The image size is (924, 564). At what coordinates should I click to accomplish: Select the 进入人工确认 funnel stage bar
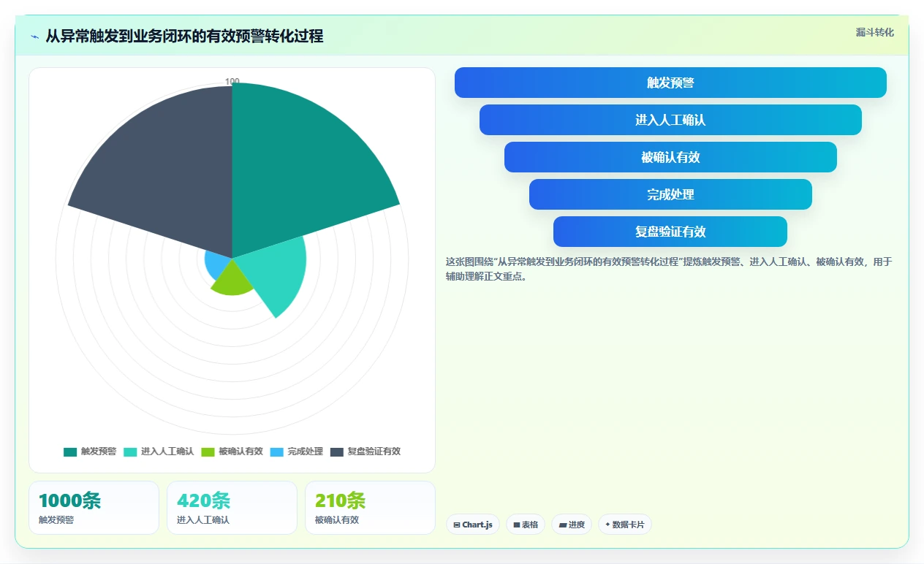[670, 120]
